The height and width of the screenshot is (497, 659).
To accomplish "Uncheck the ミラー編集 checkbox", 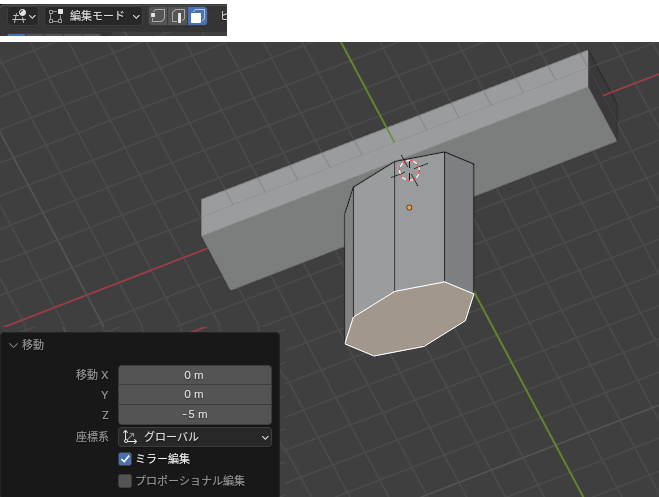I will pyautogui.click(x=125, y=459).
